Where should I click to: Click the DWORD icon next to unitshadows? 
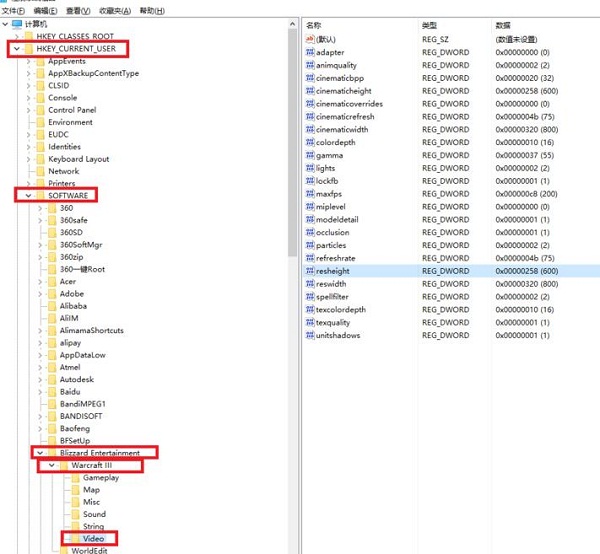coord(309,335)
